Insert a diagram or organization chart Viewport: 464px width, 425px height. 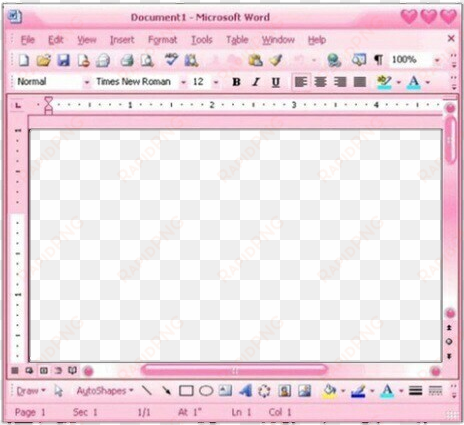264,391
